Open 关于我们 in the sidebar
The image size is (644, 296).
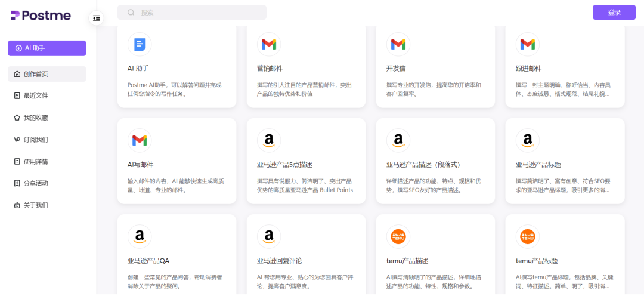click(47, 205)
